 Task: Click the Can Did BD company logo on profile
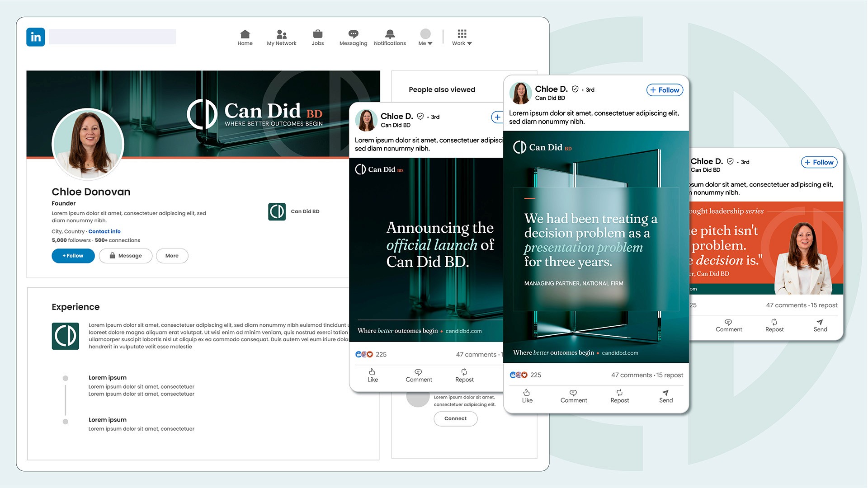(277, 211)
